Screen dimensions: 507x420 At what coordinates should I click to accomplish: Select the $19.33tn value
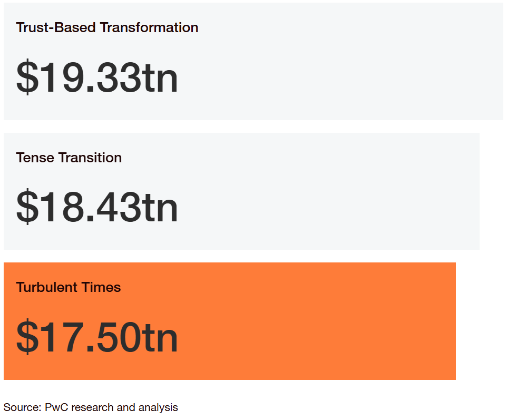[97, 77]
